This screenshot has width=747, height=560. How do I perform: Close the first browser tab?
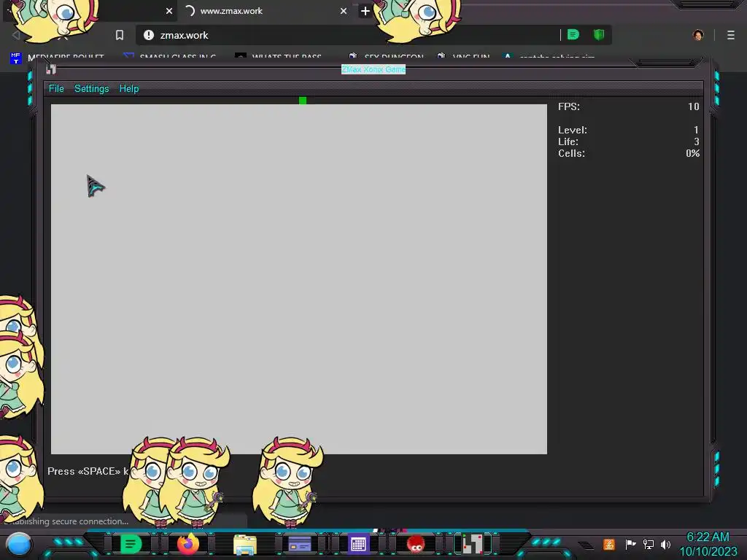pos(169,11)
